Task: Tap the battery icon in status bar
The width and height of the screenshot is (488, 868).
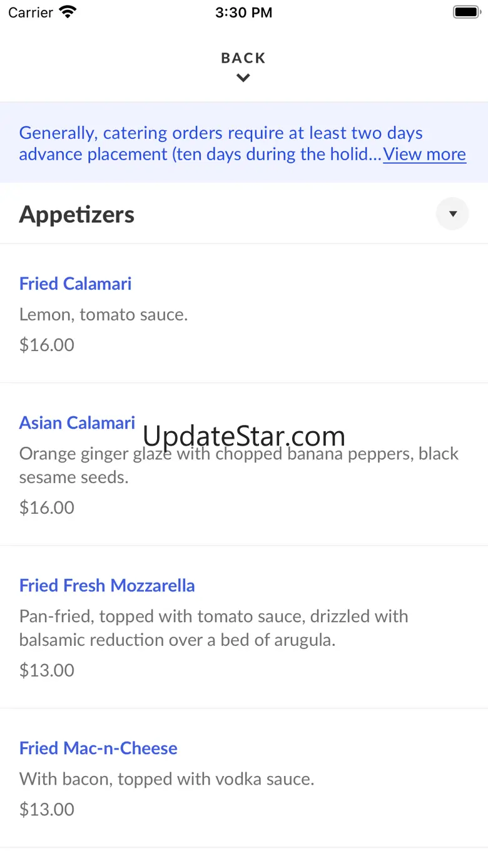Action: [466, 12]
